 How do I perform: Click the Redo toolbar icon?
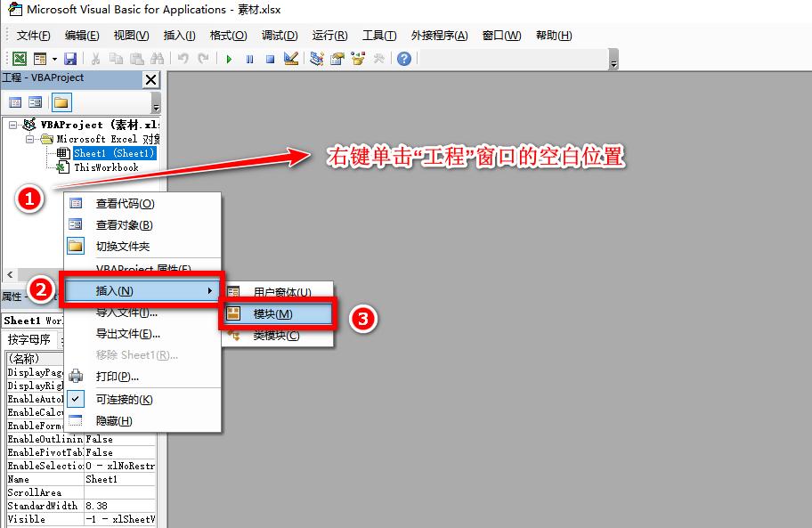tap(203, 59)
